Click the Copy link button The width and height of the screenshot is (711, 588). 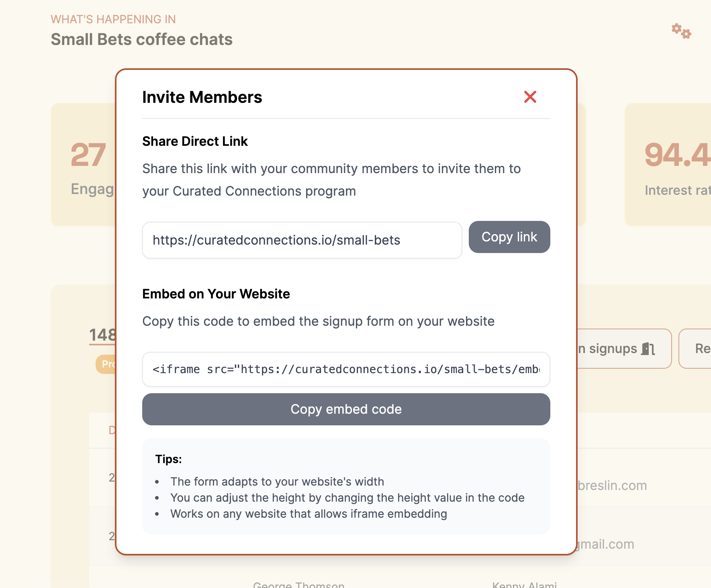coord(509,237)
